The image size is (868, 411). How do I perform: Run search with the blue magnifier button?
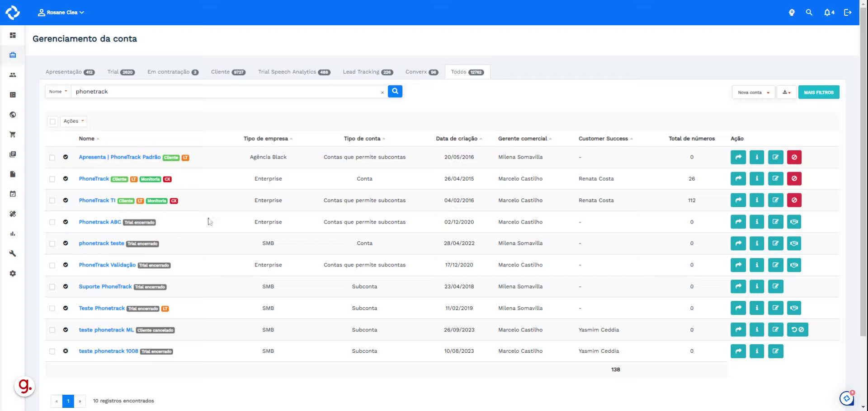click(x=395, y=91)
